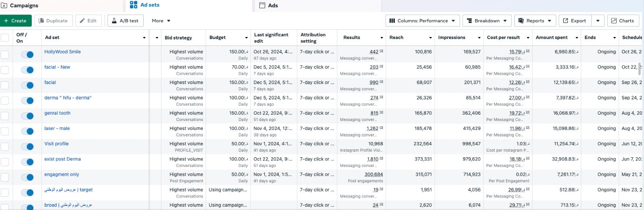Click the Ads tab icon
The image size is (644, 210).
262,5
